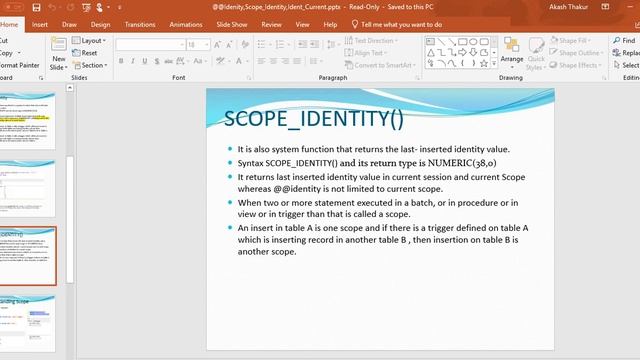Viewport: 640px width, 360px height.
Task: Click the Reset slide button
Action: click(84, 53)
